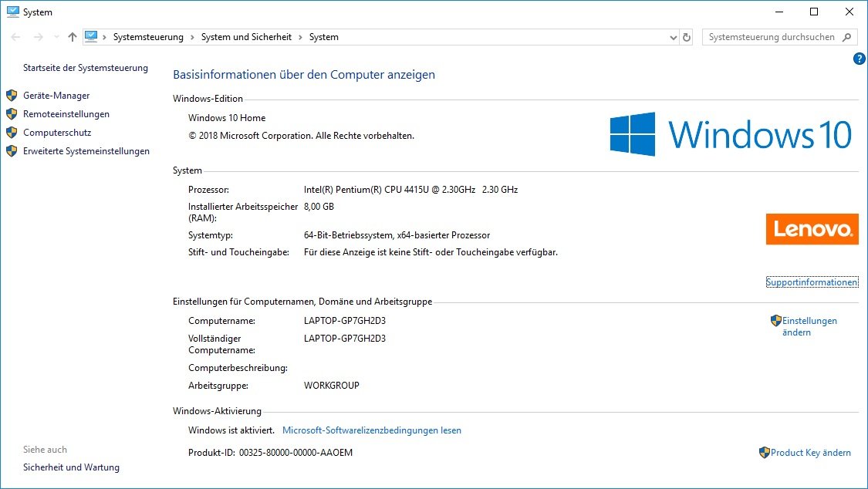Click the Erweiterte Systemeinstellungen shield icon
This screenshot has height=489, width=868.
pos(12,151)
